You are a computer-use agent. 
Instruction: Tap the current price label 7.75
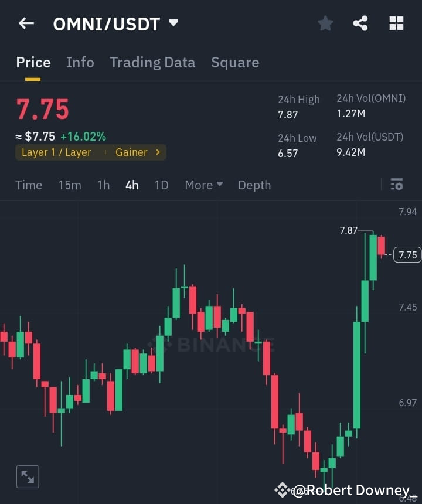click(x=407, y=255)
